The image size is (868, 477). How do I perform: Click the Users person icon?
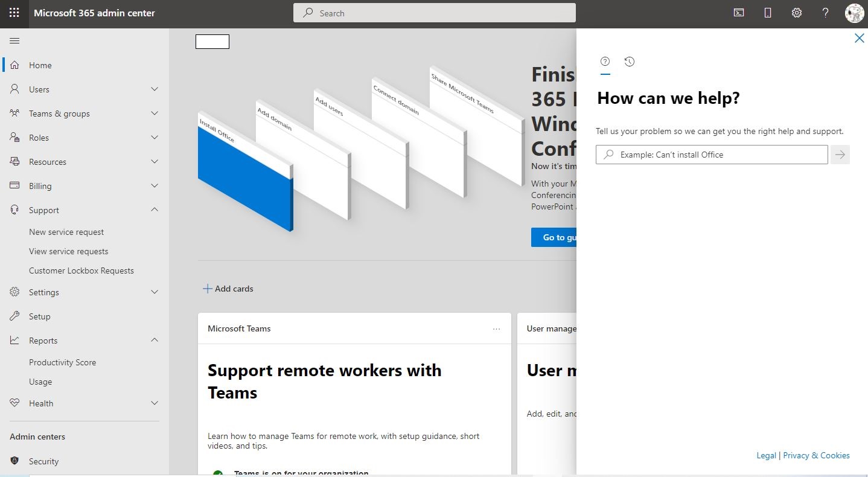tap(15, 89)
